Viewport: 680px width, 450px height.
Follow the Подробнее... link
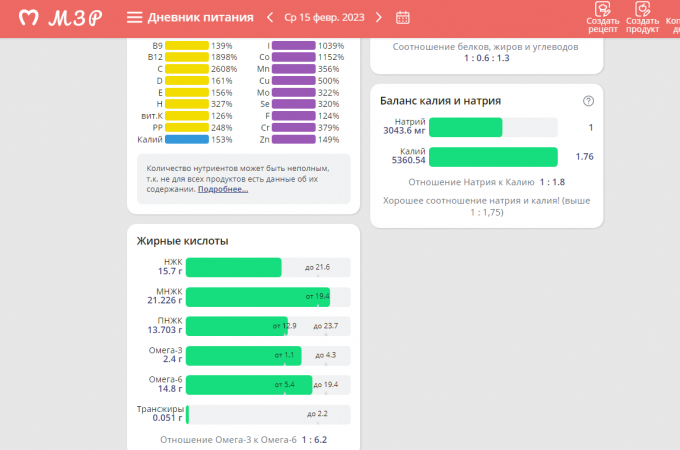[222, 189]
